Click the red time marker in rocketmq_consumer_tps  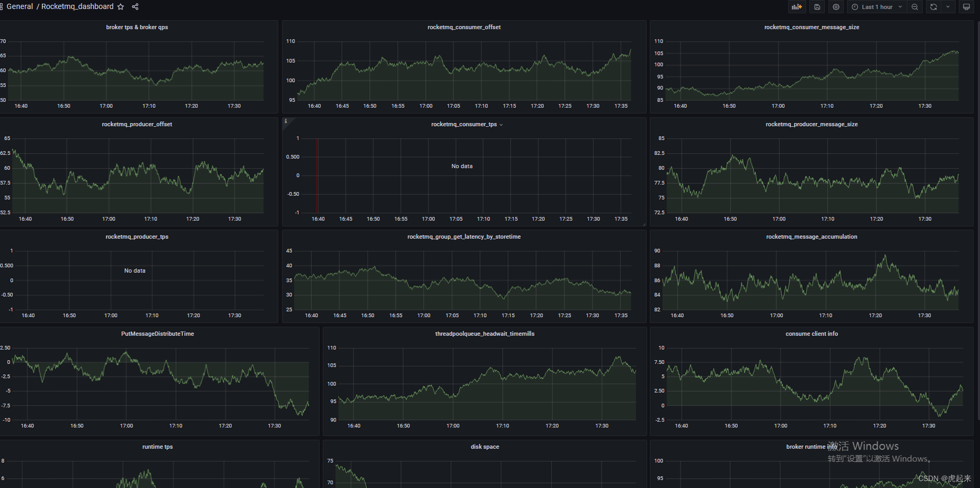317,176
